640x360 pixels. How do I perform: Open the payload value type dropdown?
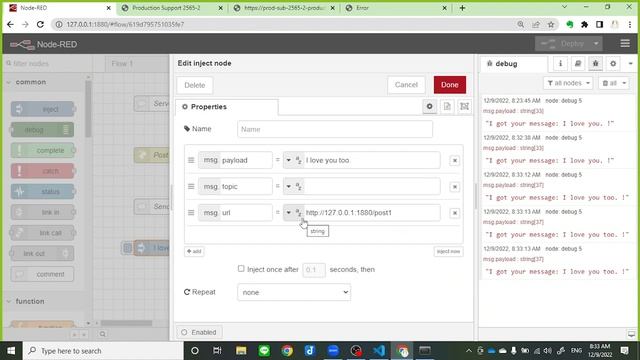pos(293,160)
